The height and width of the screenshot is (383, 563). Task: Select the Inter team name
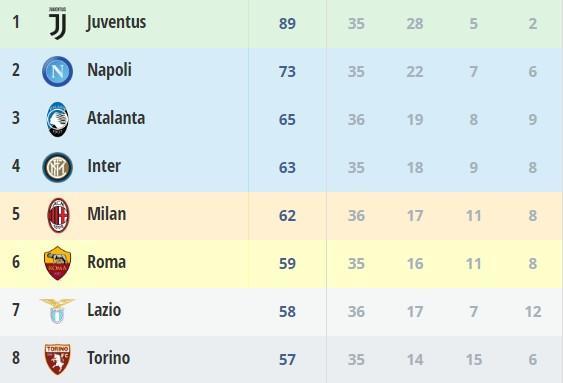tap(104, 166)
